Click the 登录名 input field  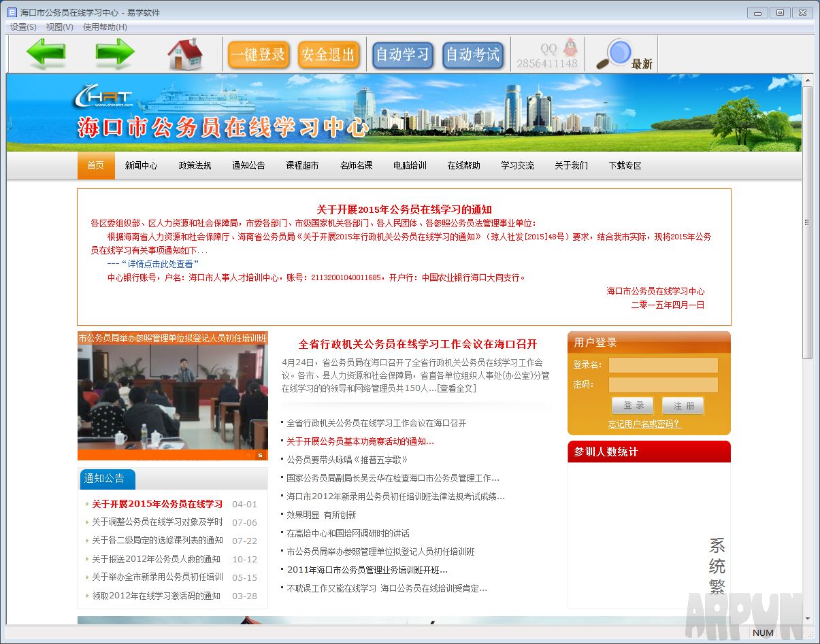[663, 365]
